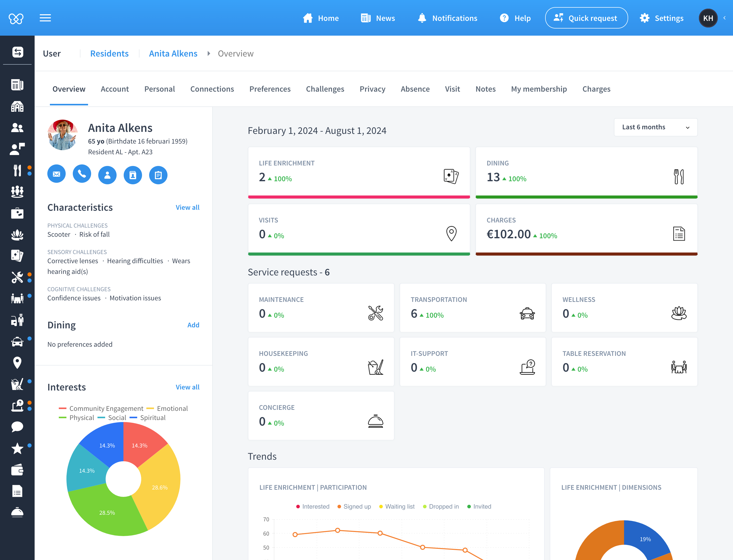
Task: Open the group meeting sidebar icon
Action: pyautogui.click(x=17, y=192)
